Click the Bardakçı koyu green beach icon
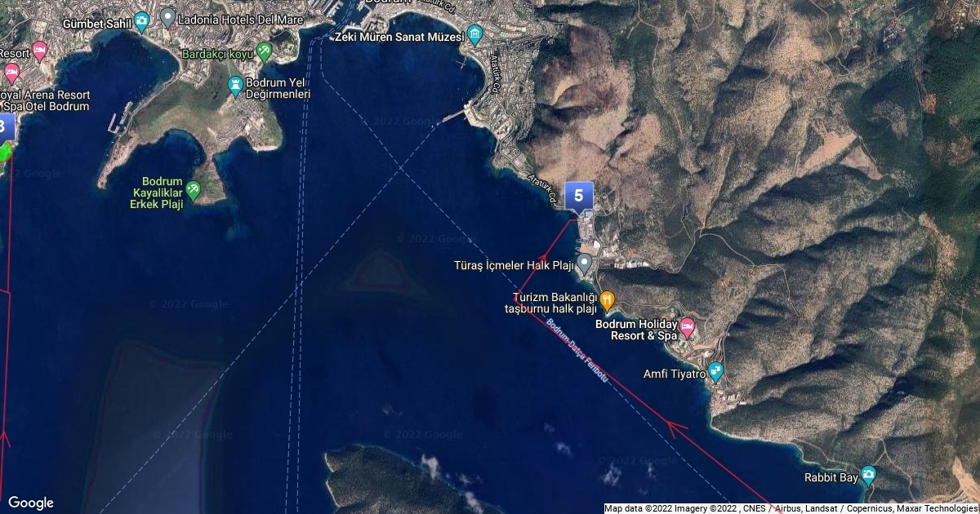The image size is (980, 514). tap(264, 52)
